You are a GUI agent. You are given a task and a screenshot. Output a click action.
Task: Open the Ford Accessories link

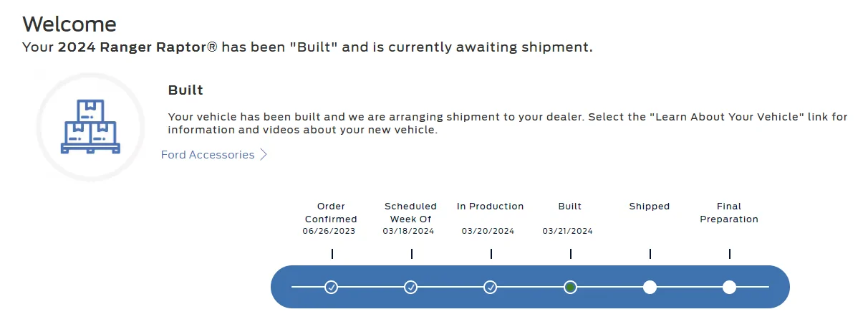coord(208,155)
